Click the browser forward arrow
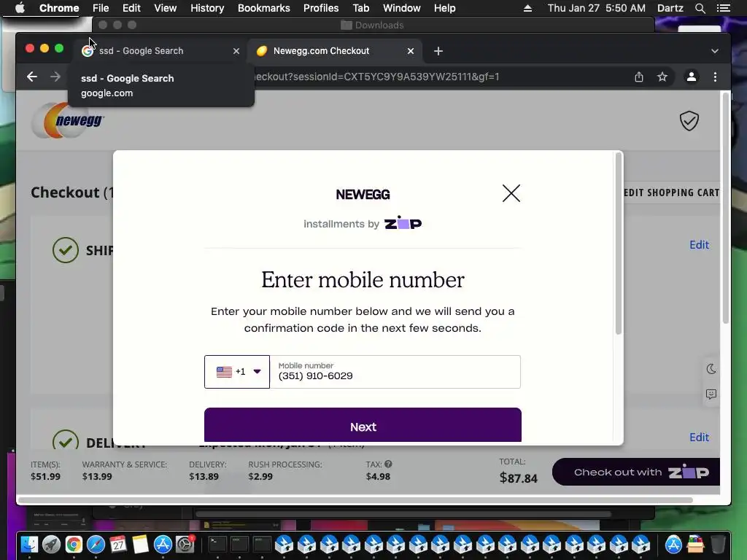Viewport: 747px width, 560px height. click(x=55, y=77)
